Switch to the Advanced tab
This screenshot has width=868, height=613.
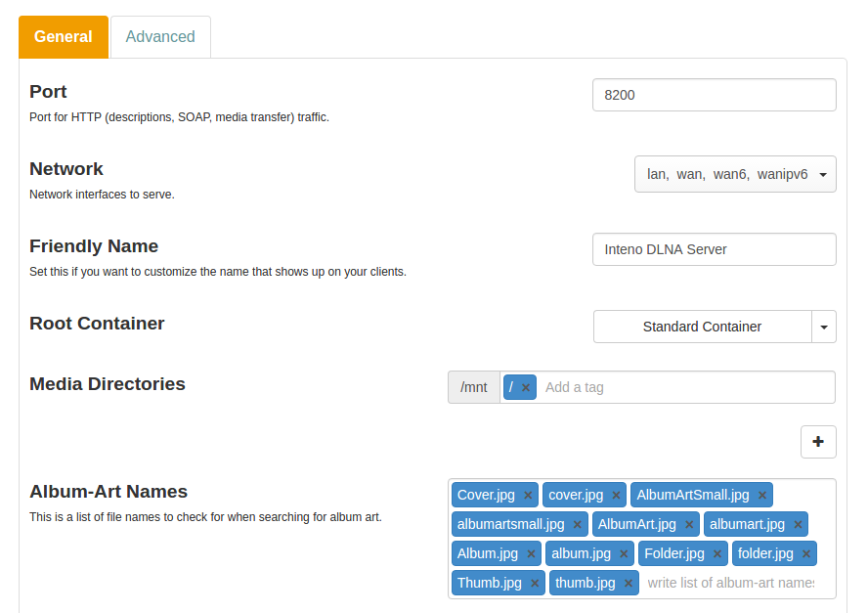click(x=160, y=37)
